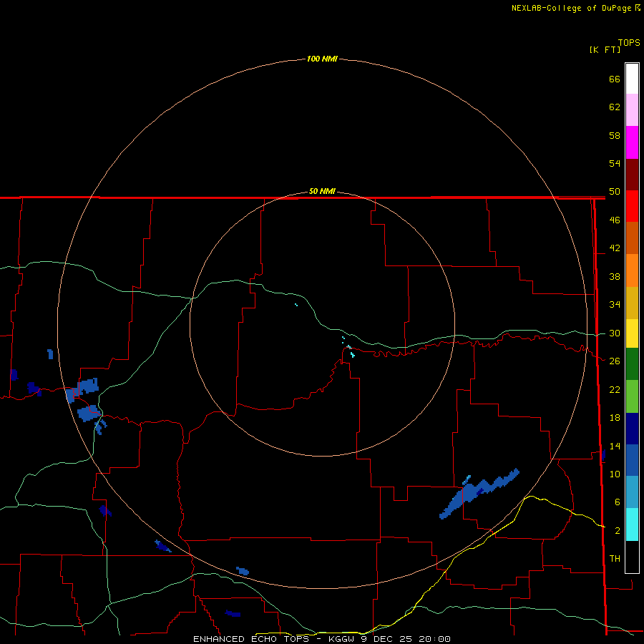The height and width of the screenshot is (644, 644).
Task: Pick the light blue legend swatch
Action: coord(632,492)
